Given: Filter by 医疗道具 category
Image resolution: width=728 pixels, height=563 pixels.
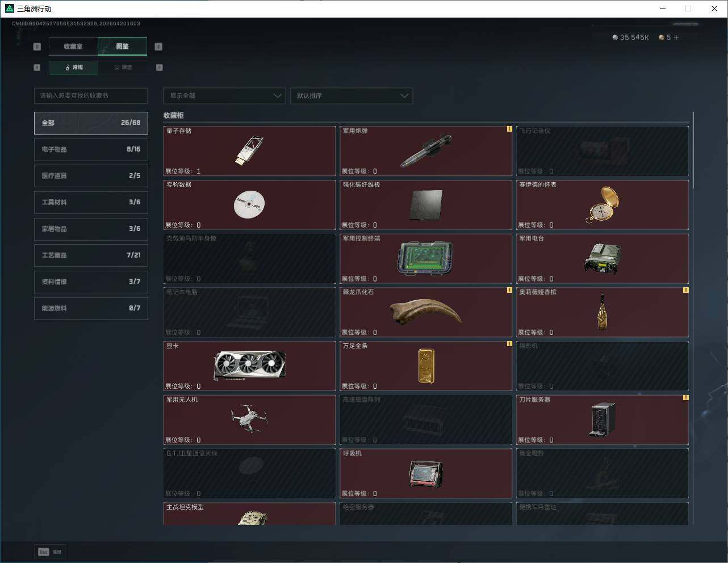Looking at the screenshot, I should tap(91, 176).
